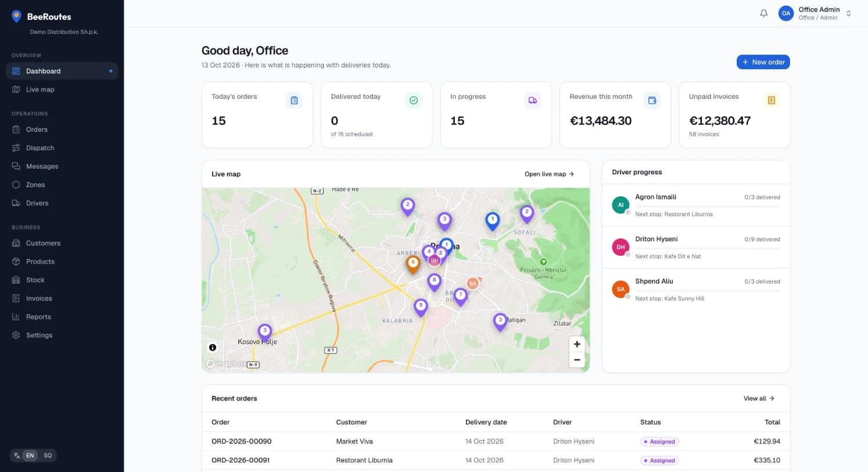The width and height of the screenshot is (868, 472).
Task: Open Stock in sidebar
Action: [x=62, y=280]
